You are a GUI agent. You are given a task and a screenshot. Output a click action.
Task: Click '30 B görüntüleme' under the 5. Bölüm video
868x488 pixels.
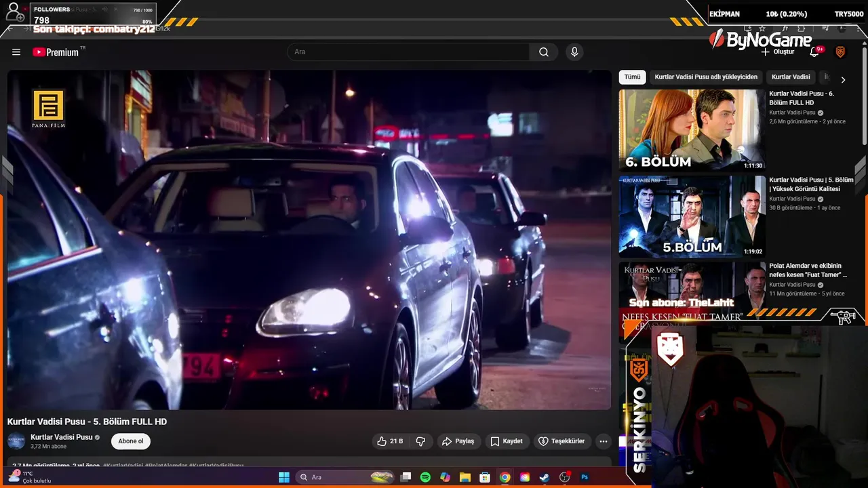(x=791, y=208)
